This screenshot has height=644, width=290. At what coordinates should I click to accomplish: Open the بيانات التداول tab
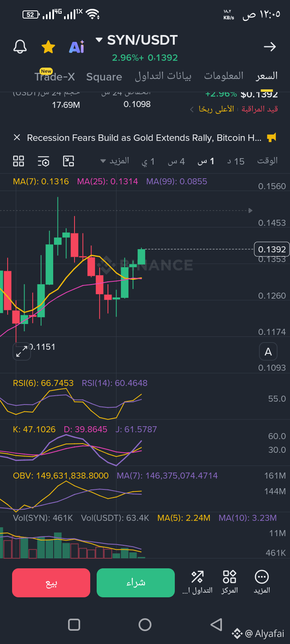163,76
